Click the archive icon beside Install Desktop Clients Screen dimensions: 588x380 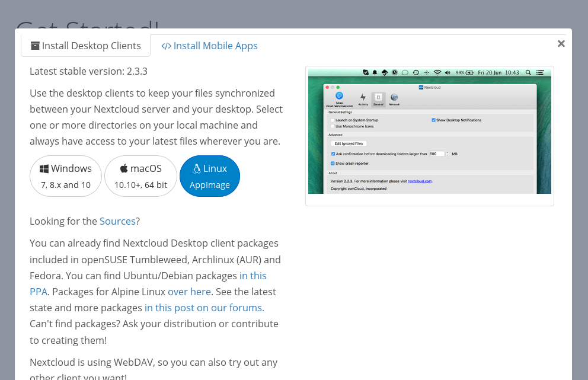[x=35, y=46]
